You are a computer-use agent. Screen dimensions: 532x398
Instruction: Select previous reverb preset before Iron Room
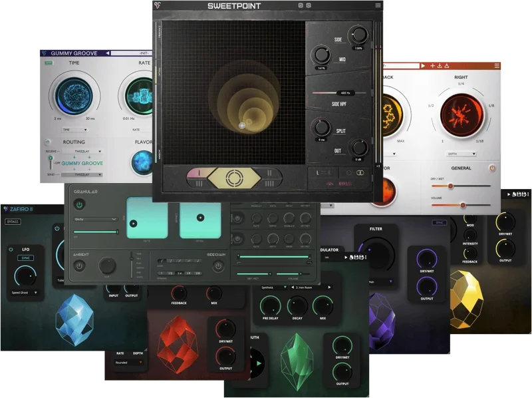(293, 288)
